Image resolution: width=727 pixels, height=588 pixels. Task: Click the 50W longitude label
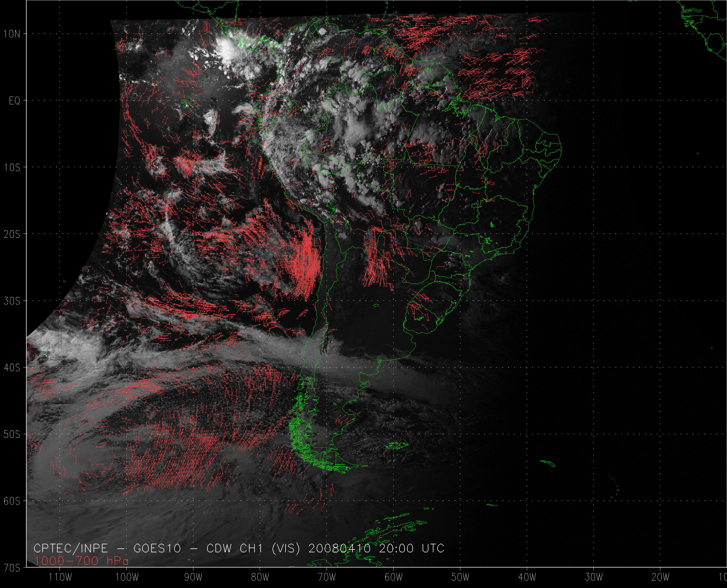[x=460, y=577]
